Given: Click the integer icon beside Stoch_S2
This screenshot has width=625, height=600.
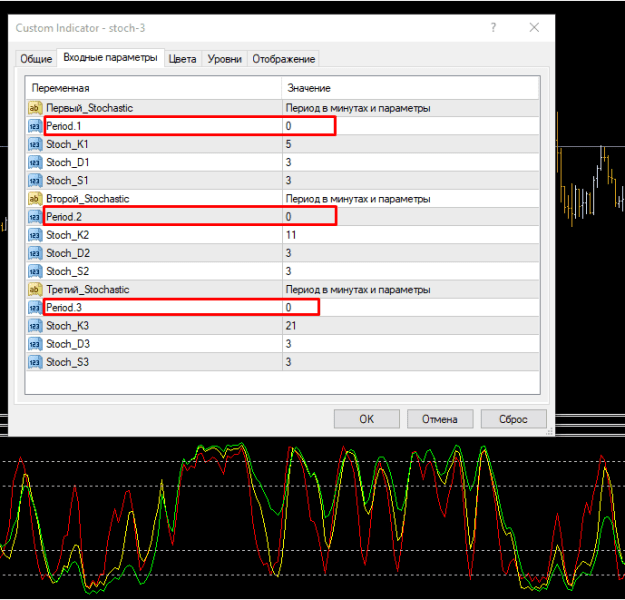Looking at the screenshot, I should pos(35,271).
